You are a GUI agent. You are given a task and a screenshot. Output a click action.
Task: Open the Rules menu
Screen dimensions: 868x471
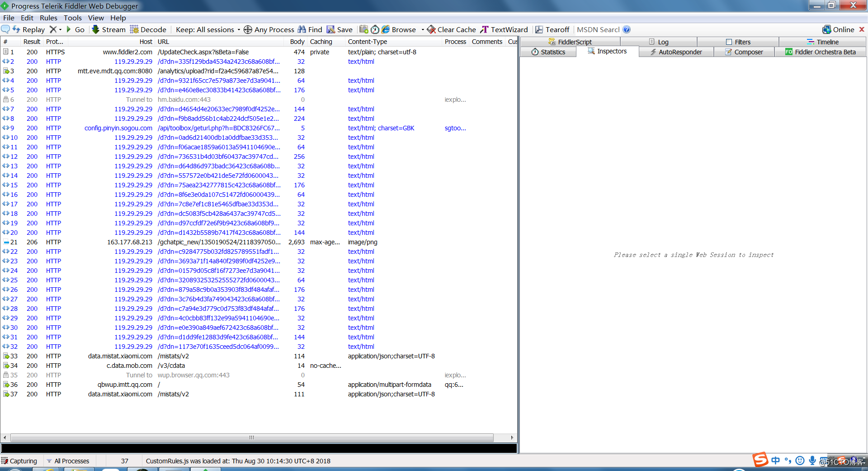48,18
